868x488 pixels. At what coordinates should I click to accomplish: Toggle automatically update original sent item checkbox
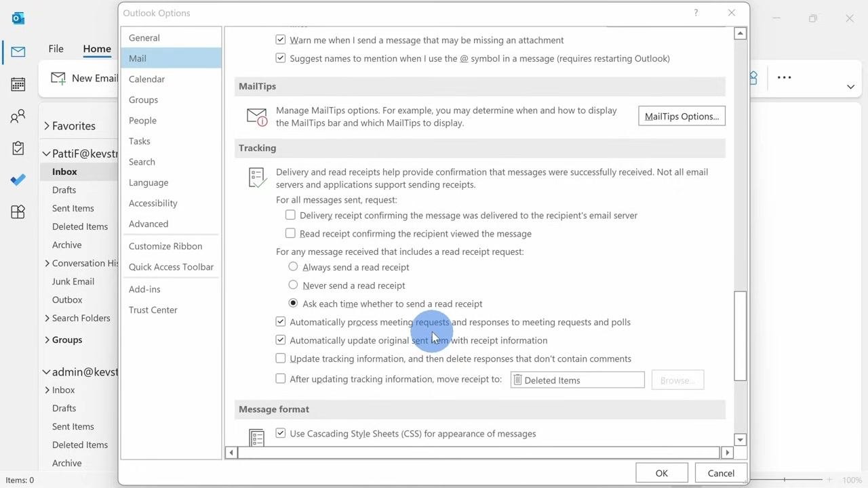[281, 340]
